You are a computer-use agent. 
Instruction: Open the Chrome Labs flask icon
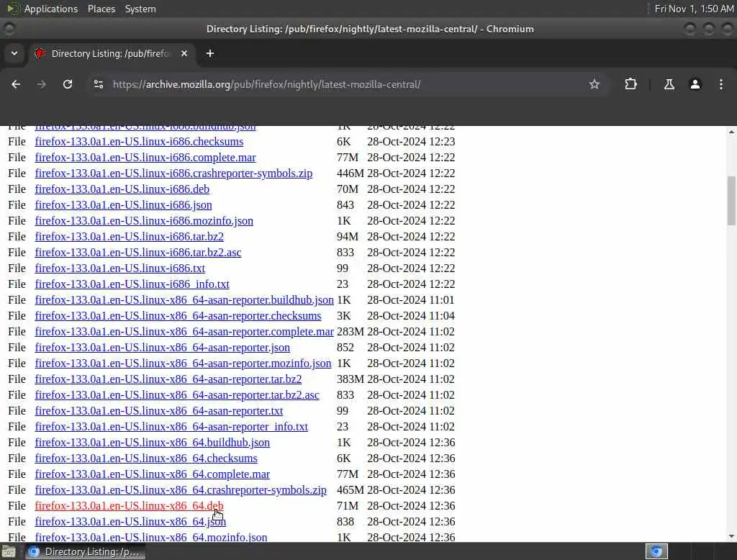coord(669,84)
